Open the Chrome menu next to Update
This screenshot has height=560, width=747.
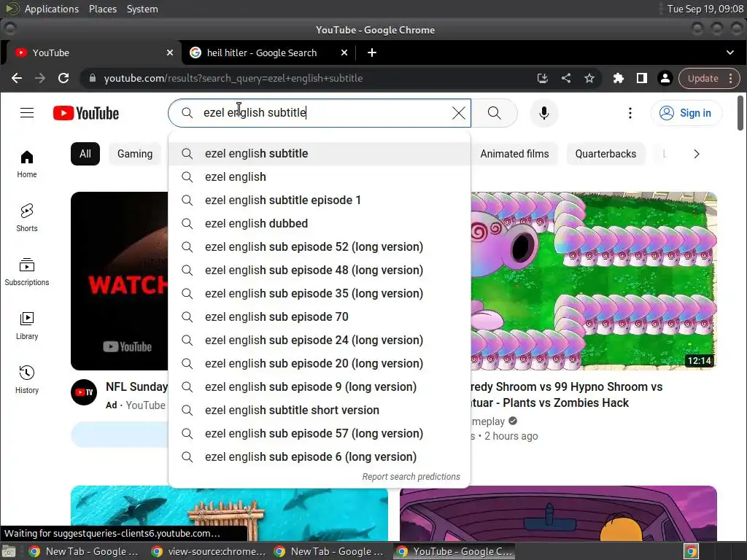point(731,78)
